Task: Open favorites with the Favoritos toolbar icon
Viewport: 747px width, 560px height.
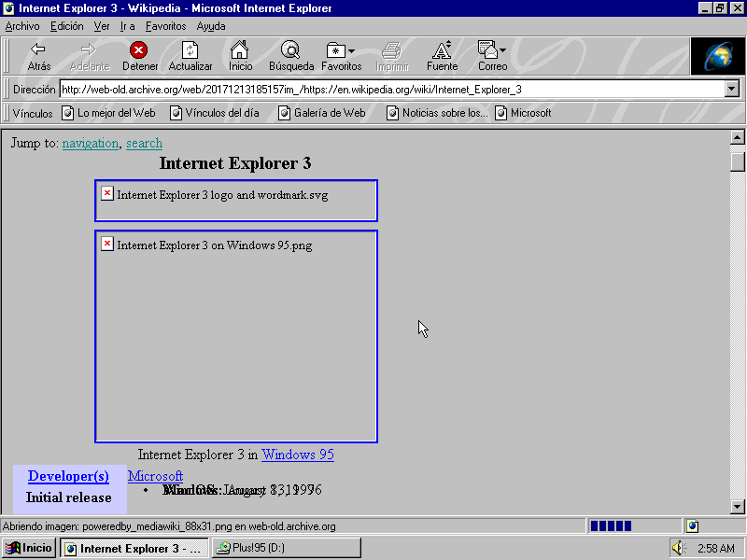Action: (338, 51)
